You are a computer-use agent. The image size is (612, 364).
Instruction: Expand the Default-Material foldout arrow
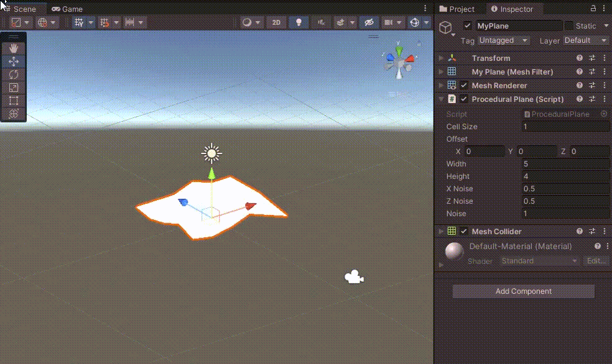coord(441,265)
